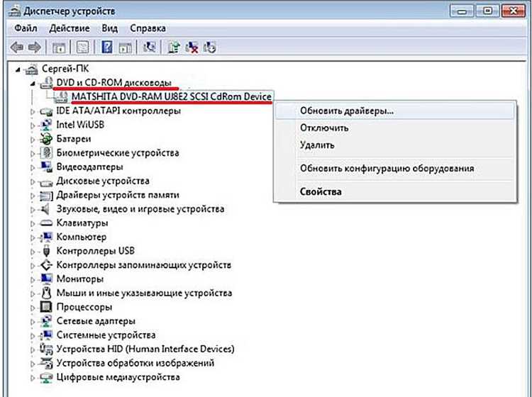This screenshot has height=397, width=532.
Task: Select MATSHITA DVD-RAM UJ8E2 SCSI CdRom Device
Action: click(172, 97)
